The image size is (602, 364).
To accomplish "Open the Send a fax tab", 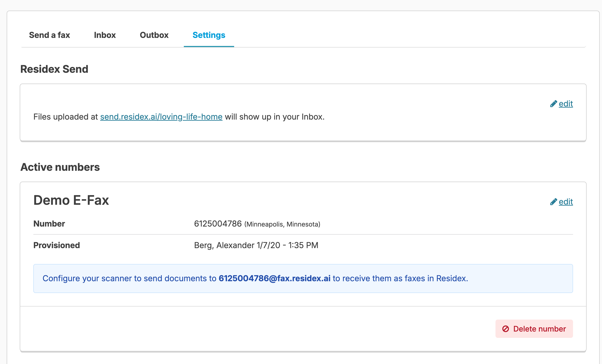I will tap(49, 35).
